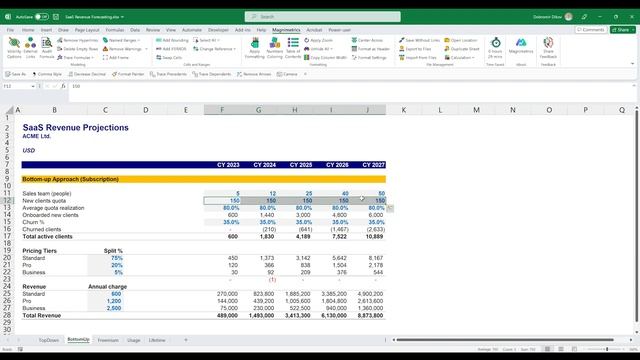Click Copy Column Width

click(x=325, y=58)
